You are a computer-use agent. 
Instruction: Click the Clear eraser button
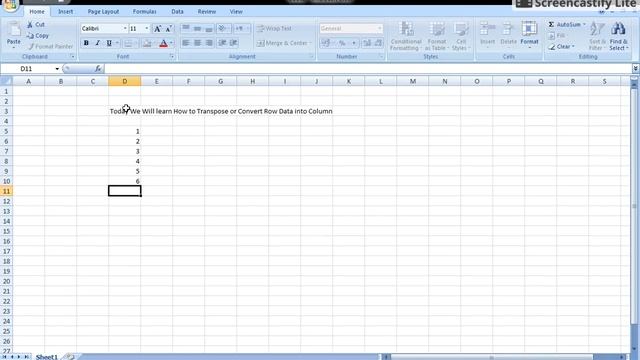[561, 47]
